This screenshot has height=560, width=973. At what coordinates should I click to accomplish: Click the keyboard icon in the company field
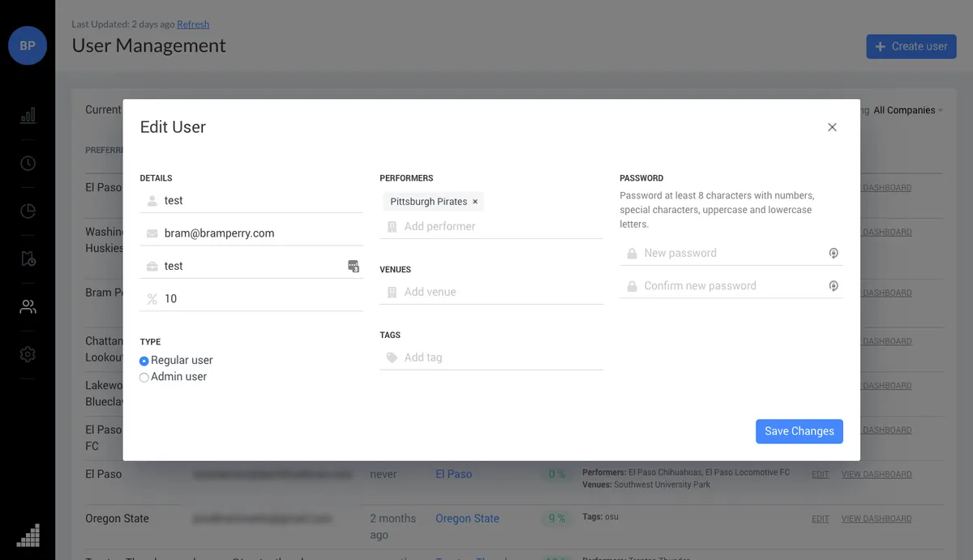354,266
